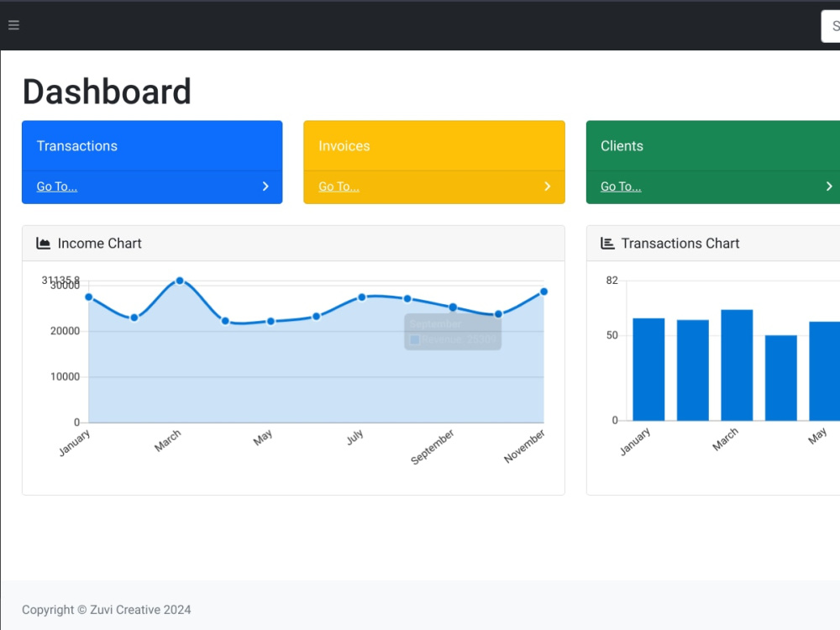Click the Transactions Chart heading text

tap(680, 244)
